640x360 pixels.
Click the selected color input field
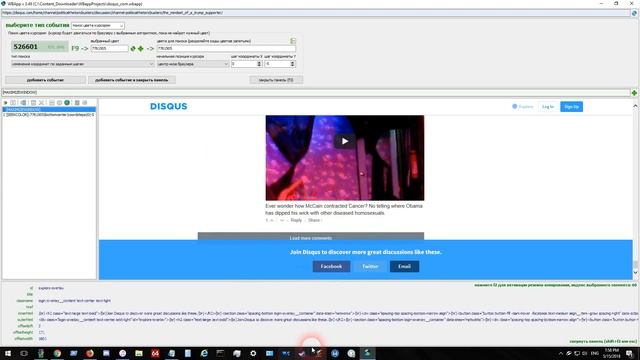point(109,49)
